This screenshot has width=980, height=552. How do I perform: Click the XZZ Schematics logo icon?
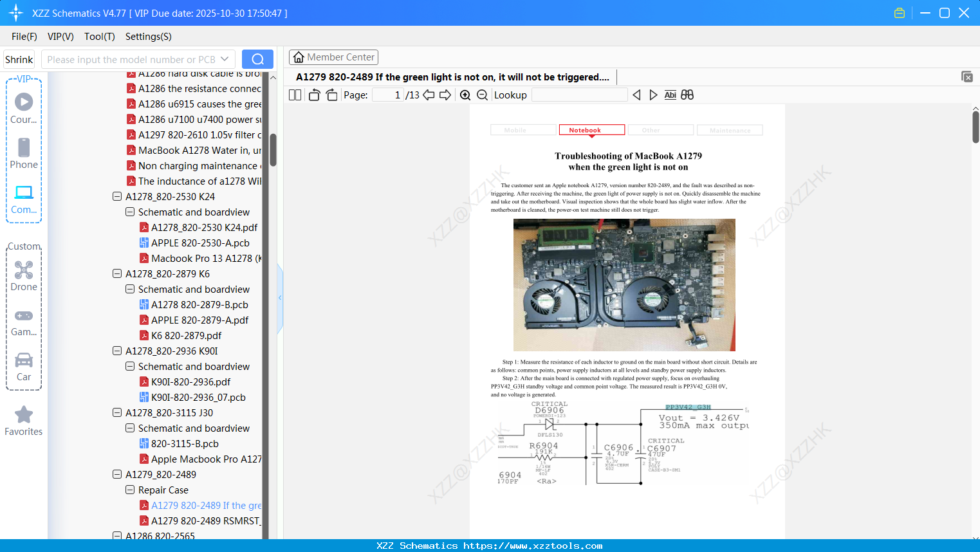pos(16,13)
